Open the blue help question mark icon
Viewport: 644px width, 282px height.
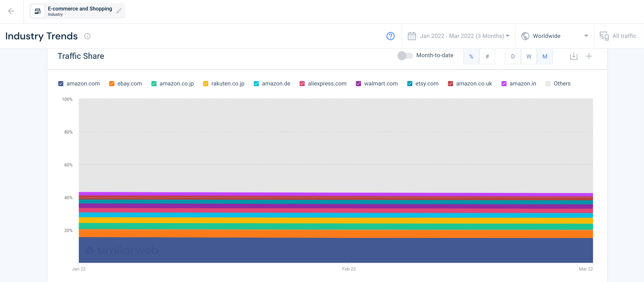[390, 36]
